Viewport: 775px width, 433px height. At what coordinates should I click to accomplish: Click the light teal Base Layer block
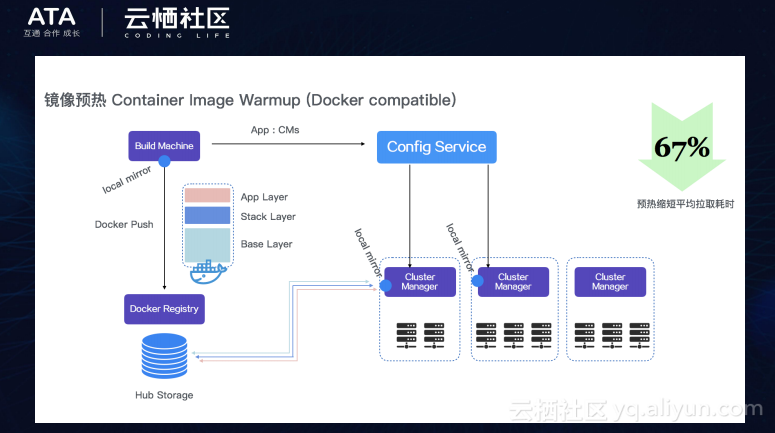click(x=207, y=245)
